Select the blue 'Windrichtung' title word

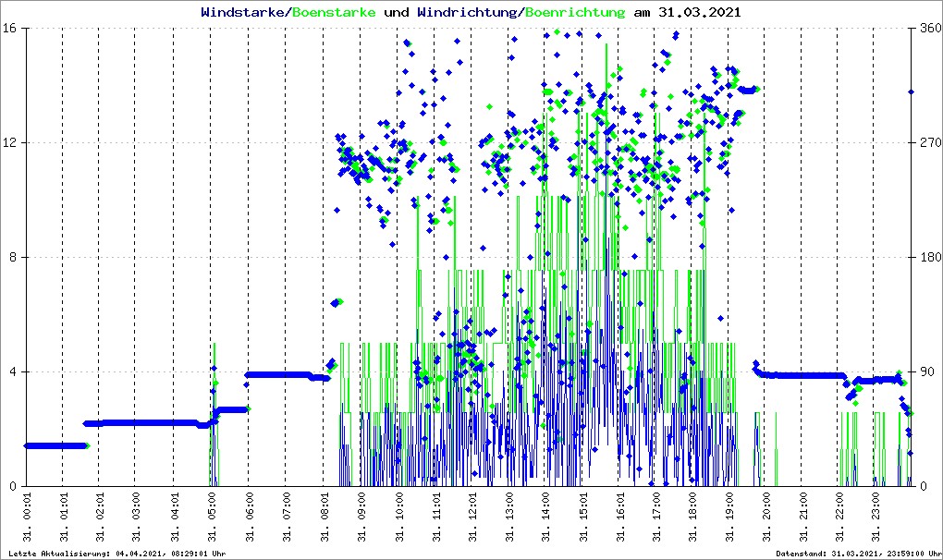coord(467,12)
